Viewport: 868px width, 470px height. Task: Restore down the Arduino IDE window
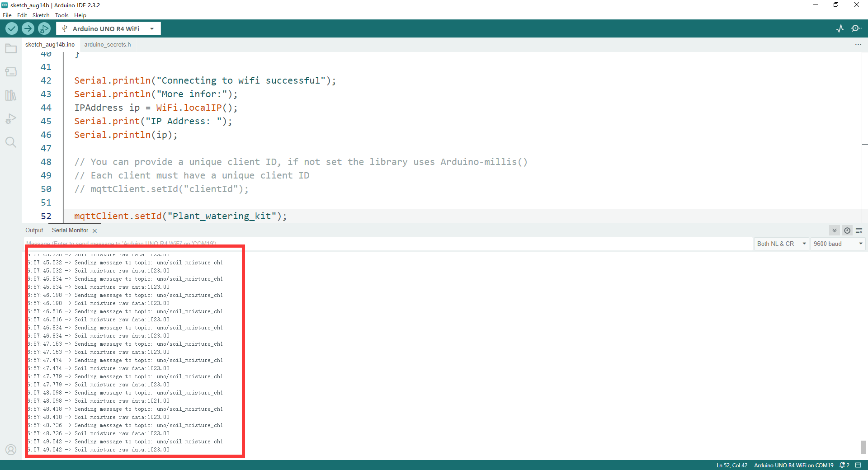tap(836, 5)
